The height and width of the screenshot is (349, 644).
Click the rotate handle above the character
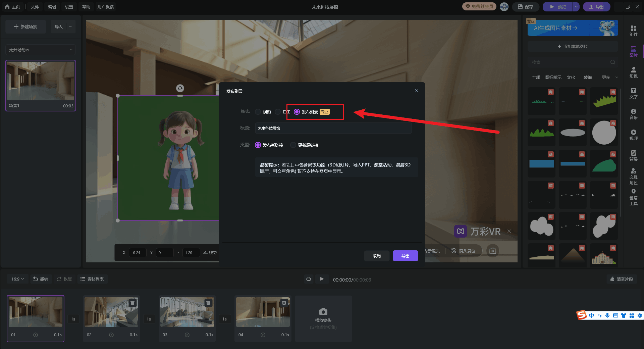[x=180, y=88]
